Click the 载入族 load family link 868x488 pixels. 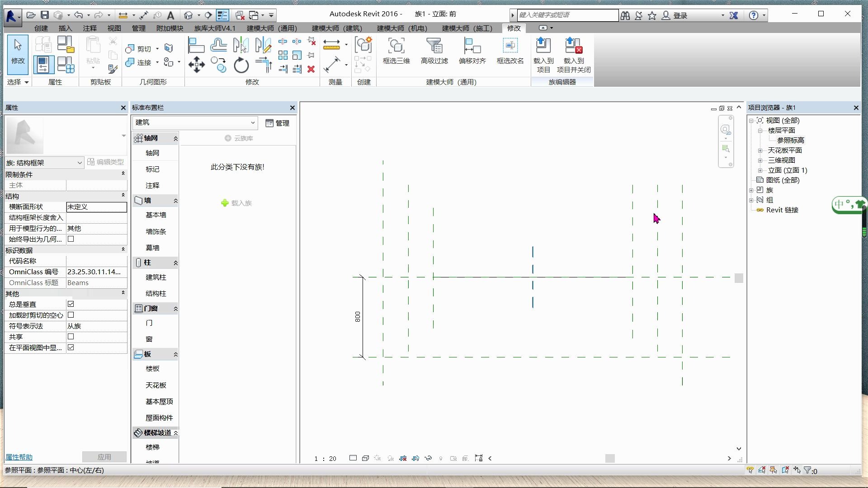click(236, 203)
